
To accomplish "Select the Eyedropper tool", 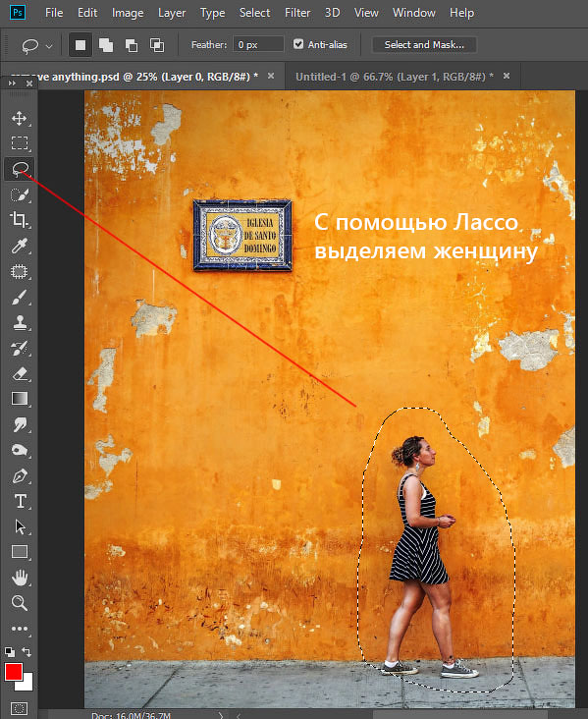I will [x=19, y=247].
